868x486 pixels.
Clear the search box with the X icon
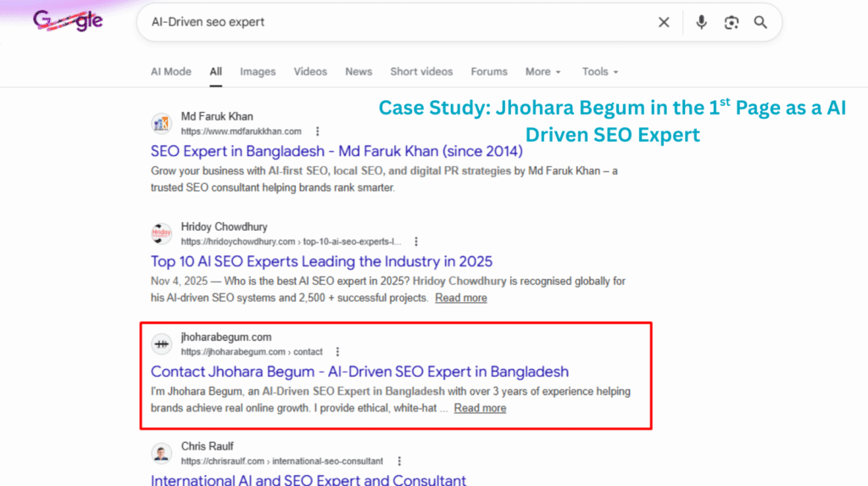pos(664,22)
